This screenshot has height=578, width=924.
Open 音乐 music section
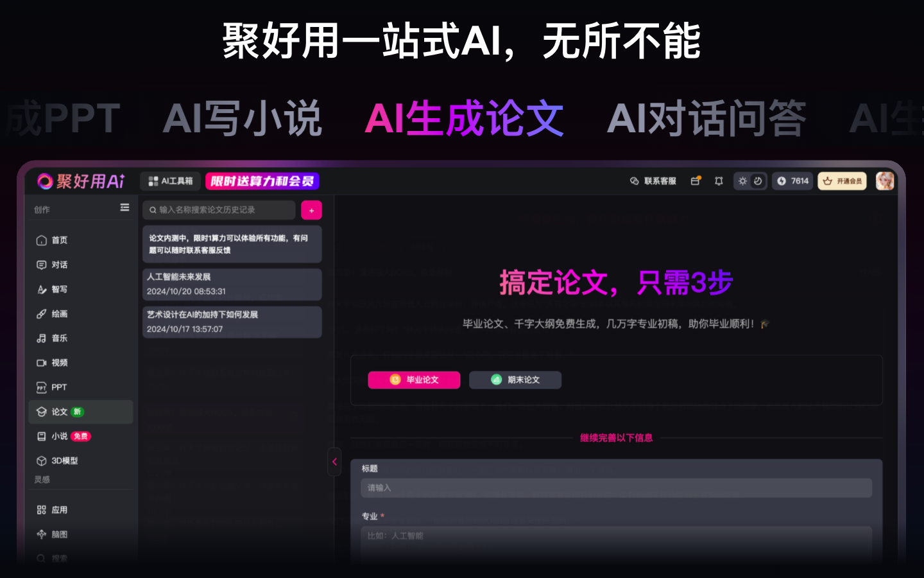(x=81, y=338)
